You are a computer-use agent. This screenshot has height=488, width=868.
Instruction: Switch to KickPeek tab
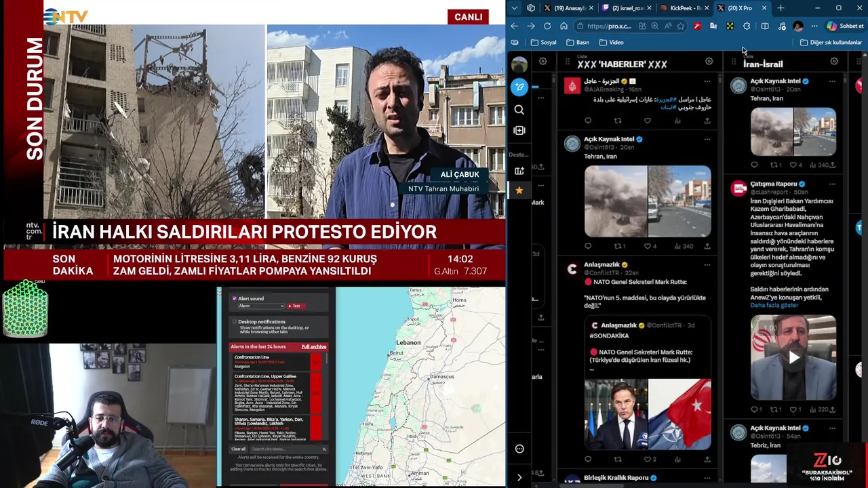click(685, 8)
